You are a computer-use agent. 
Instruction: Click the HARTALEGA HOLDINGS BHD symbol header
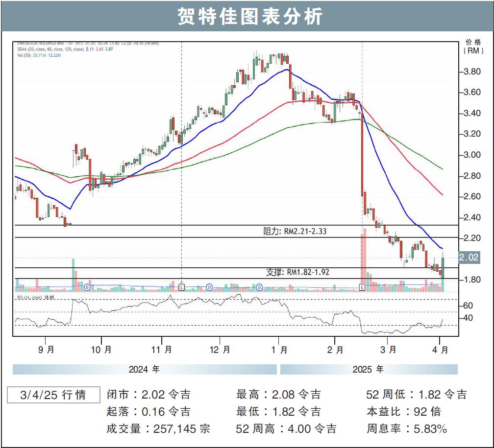coord(88,44)
